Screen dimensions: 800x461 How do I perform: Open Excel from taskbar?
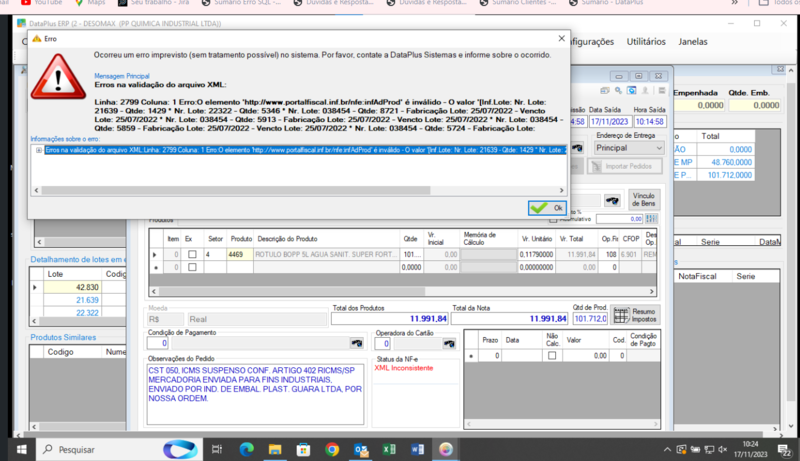tap(389, 449)
